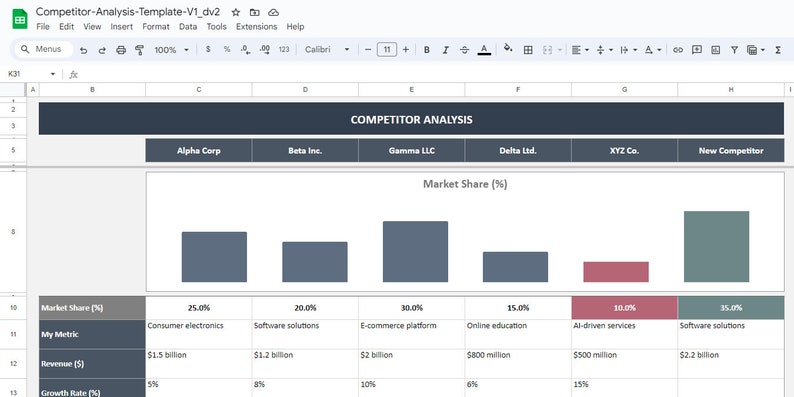
Task: Insert a chart
Action: click(716, 50)
